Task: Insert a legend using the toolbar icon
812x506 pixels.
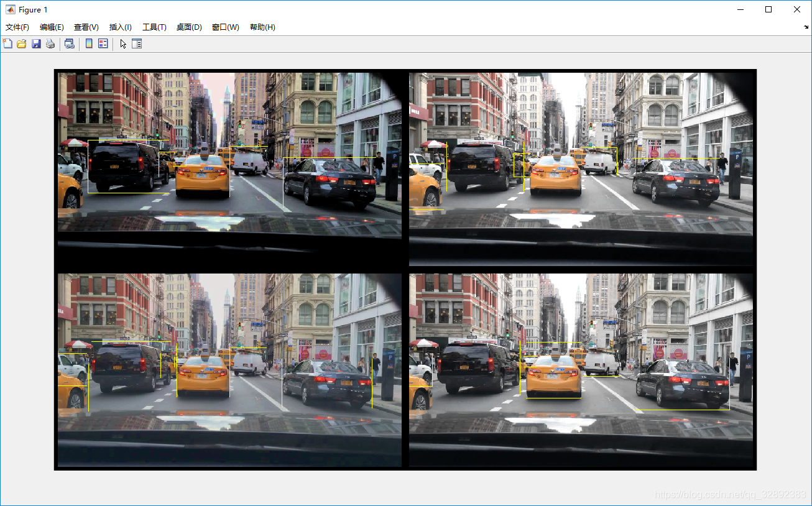Action: pyautogui.click(x=103, y=44)
